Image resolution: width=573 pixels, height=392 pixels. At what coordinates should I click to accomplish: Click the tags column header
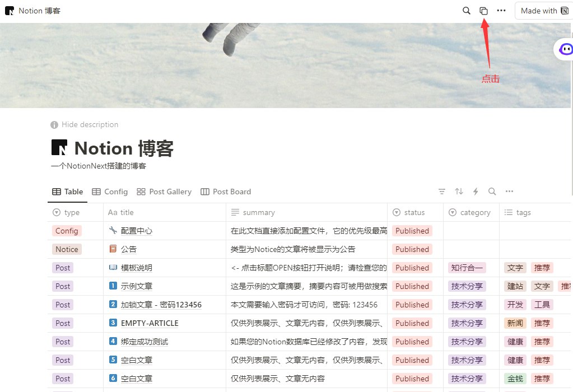pyautogui.click(x=535, y=212)
